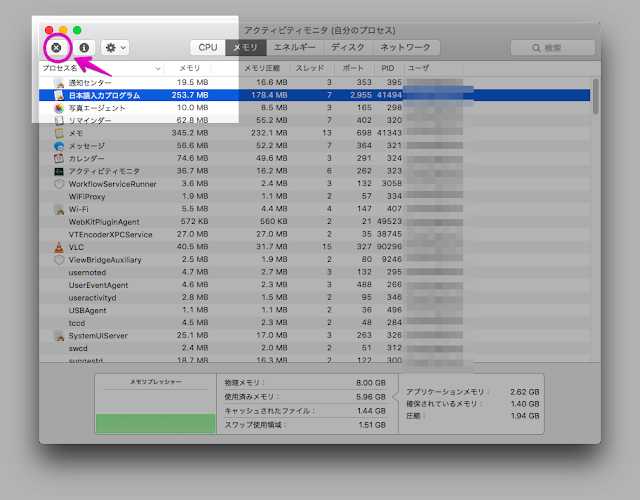640x500 pixels.
Task: Select the 写真エージェント process icon
Action: click(x=59, y=108)
